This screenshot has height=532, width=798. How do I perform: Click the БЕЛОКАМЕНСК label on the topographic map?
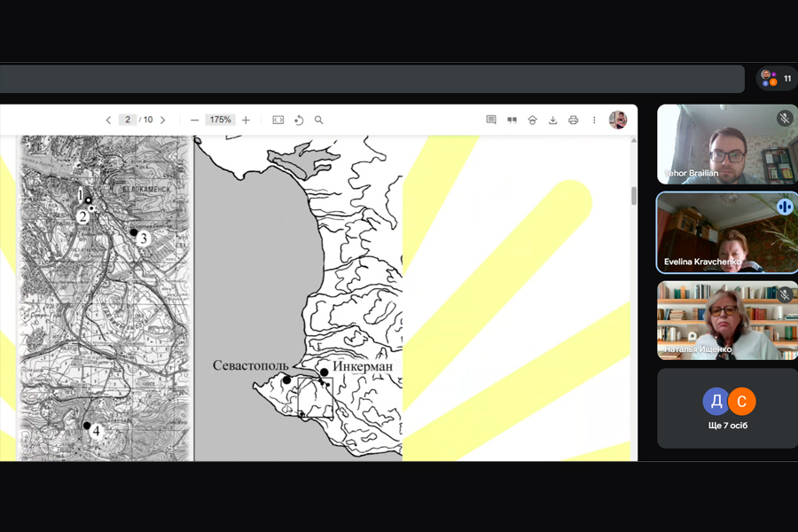coord(146,189)
